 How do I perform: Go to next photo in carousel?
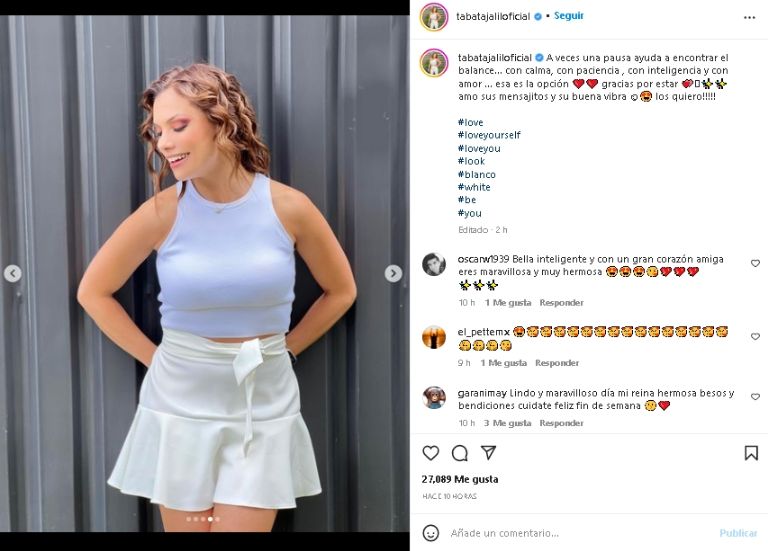[393, 273]
